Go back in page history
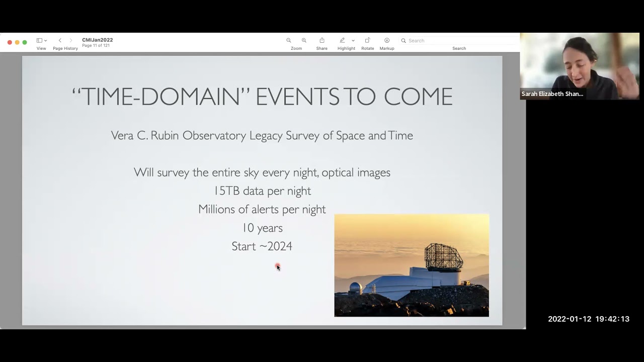Screen dimensions: 644x362 (x=60, y=41)
